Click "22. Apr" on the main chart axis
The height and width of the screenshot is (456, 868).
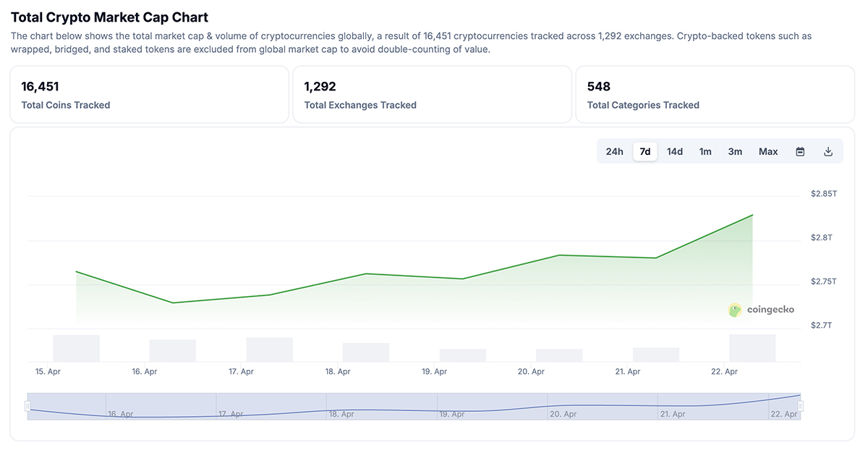coord(725,371)
